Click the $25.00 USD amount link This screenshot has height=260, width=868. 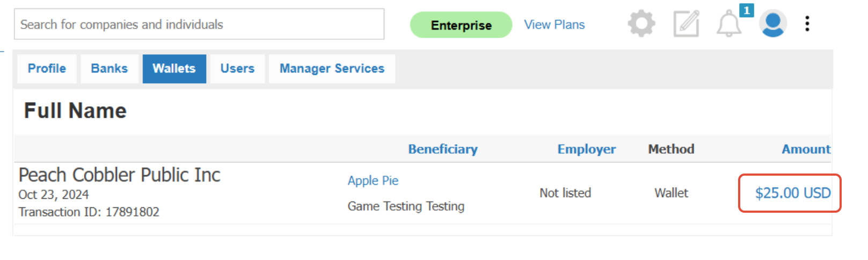[x=793, y=193]
